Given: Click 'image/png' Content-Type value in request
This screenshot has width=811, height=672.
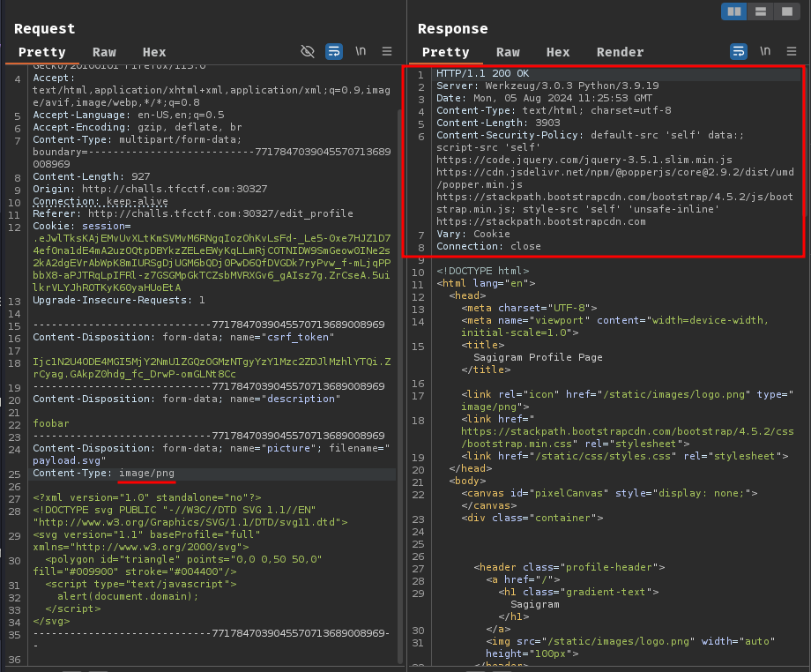Looking at the screenshot, I should (146, 473).
